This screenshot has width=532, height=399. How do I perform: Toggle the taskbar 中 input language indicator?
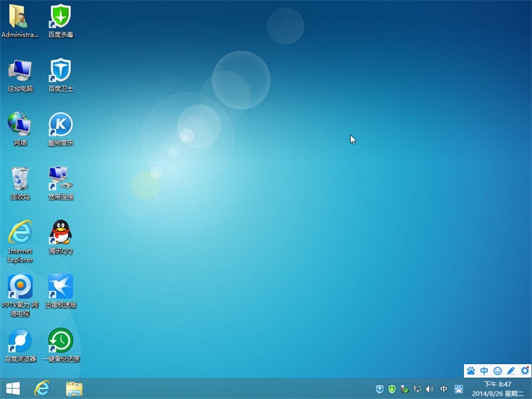pos(443,389)
